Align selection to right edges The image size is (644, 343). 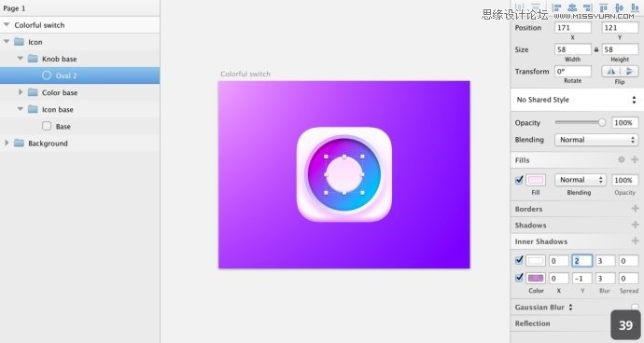pos(588,7)
